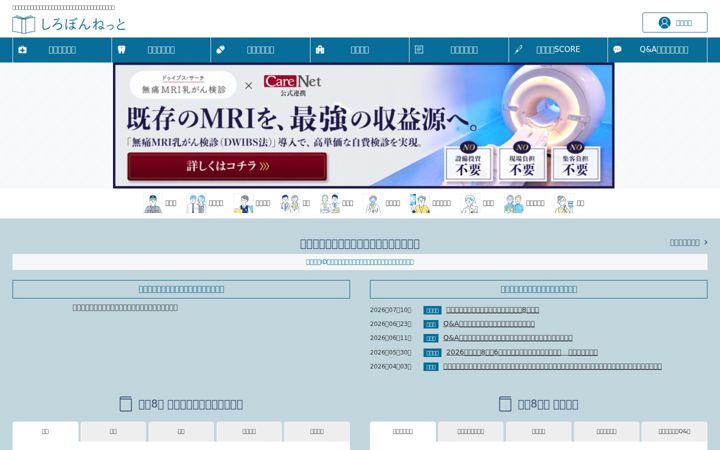Open the Q&A navigation menu item
This screenshot has height=450, width=720.
tap(657, 50)
